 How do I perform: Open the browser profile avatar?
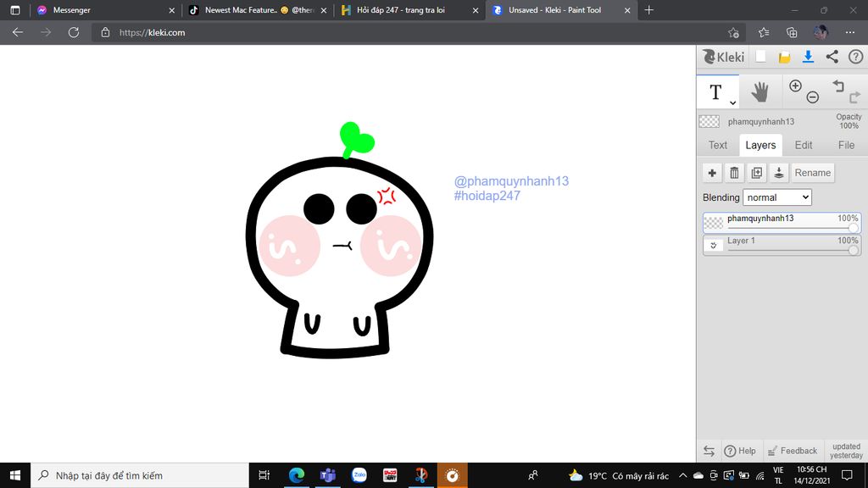(821, 32)
